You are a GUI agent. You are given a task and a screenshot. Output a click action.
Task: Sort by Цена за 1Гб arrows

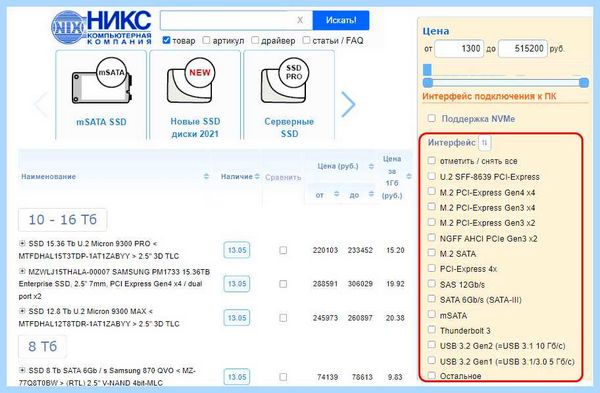pyautogui.click(x=409, y=176)
